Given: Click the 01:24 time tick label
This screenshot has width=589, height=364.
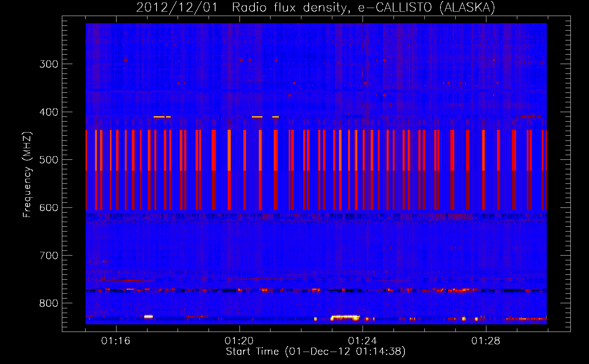Looking at the screenshot, I should coord(363,341).
